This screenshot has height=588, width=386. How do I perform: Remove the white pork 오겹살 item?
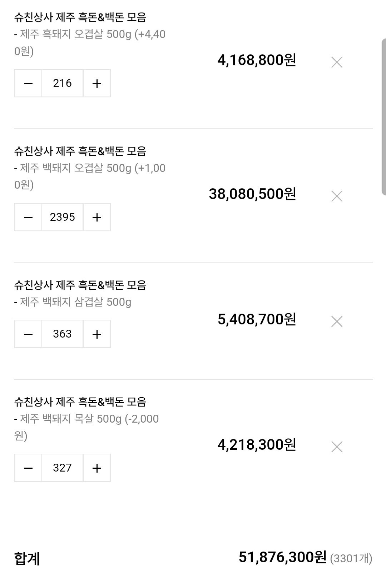[337, 196]
